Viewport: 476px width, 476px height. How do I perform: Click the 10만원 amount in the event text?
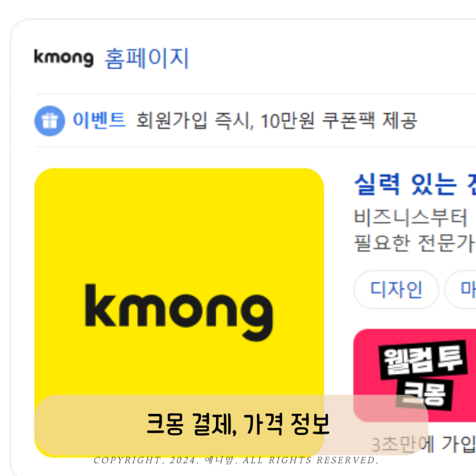point(287,121)
